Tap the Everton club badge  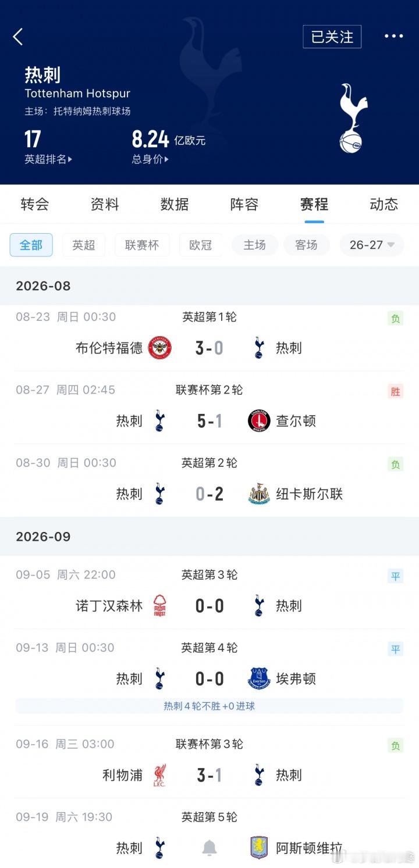pyautogui.click(x=259, y=678)
